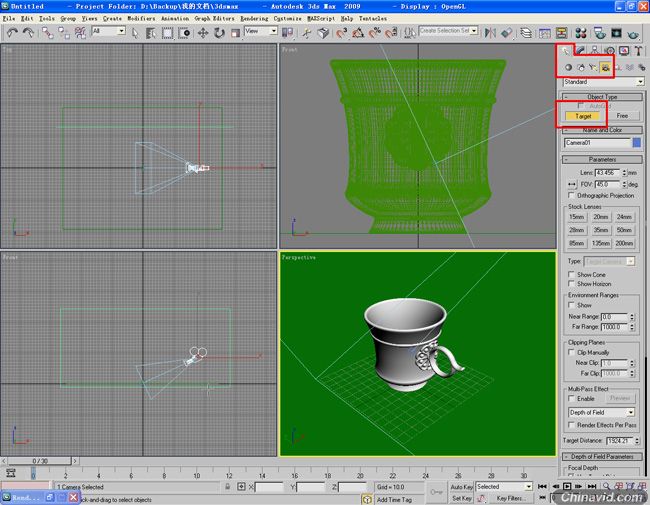The image size is (650, 505).
Task: Enable Environment Ranges Show checkbox
Action: point(571,305)
